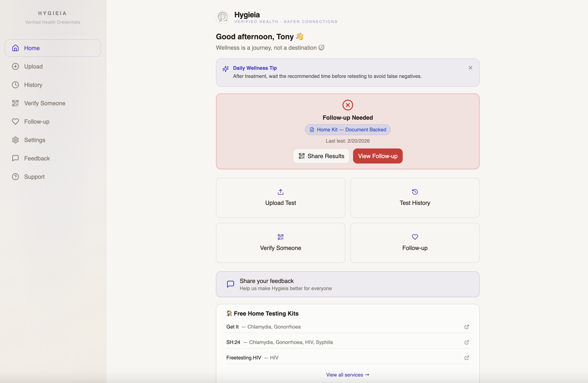Click the Hygieia logo avatar
The height and width of the screenshot is (383, 588).
tap(223, 17)
